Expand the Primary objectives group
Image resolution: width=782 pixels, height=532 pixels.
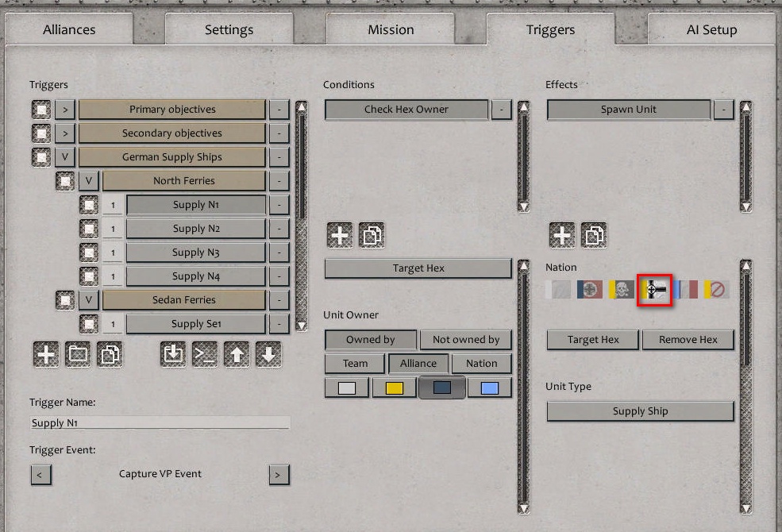pyautogui.click(x=64, y=109)
